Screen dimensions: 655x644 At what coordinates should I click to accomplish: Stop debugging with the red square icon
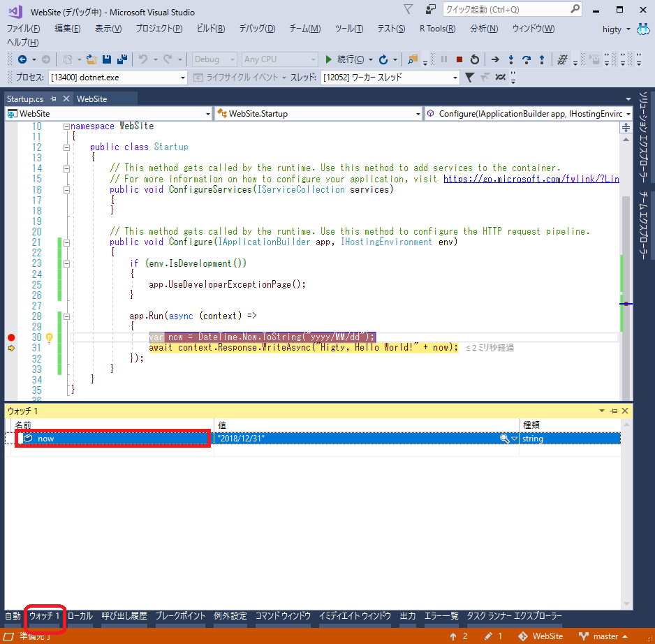coord(459,59)
